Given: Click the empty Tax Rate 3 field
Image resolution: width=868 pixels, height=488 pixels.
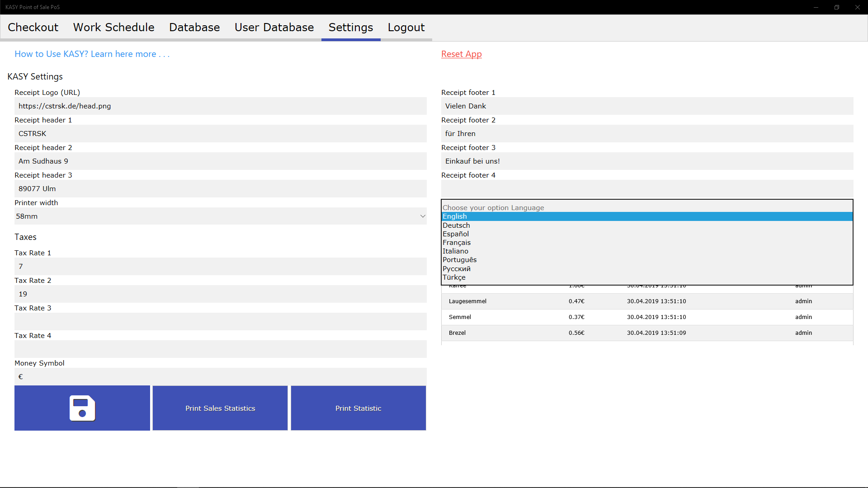Looking at the screenshot, I should 221,321.
